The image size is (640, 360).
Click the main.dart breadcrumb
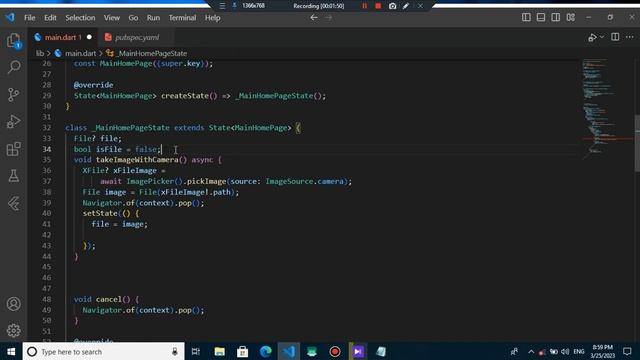pos(80,53)
